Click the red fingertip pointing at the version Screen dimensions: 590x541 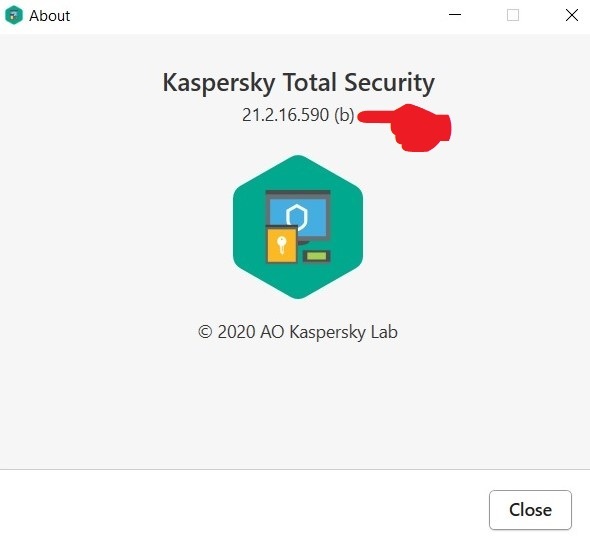pyautogui.click(x=363, y=116)
